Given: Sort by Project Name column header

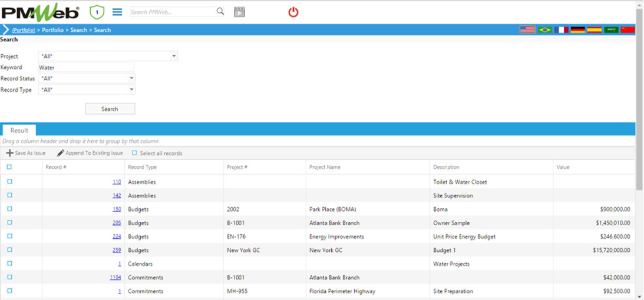Looking at the screenshot, I should (x=325, y=167).
